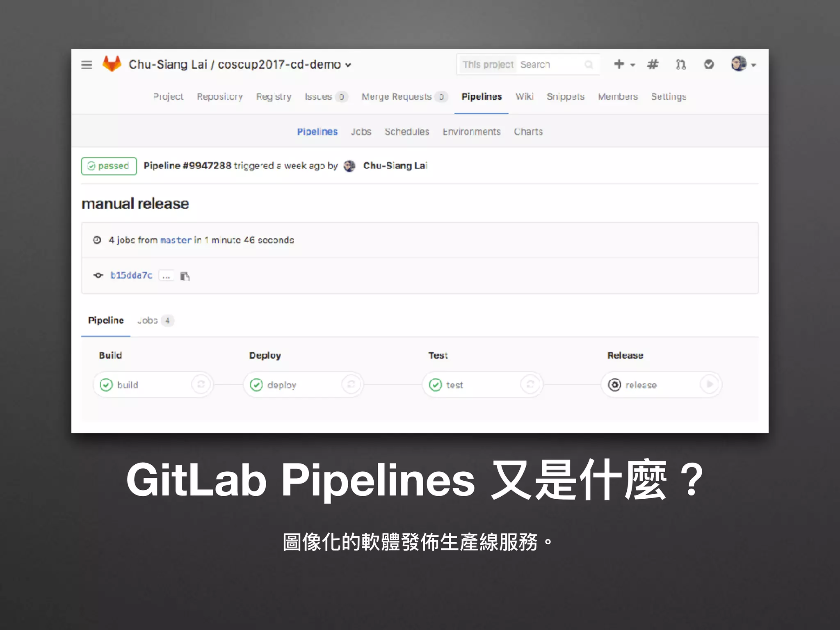Select the Pipelines main navigation tab
The height and width of the screenshot is (630, 840).
482,97
